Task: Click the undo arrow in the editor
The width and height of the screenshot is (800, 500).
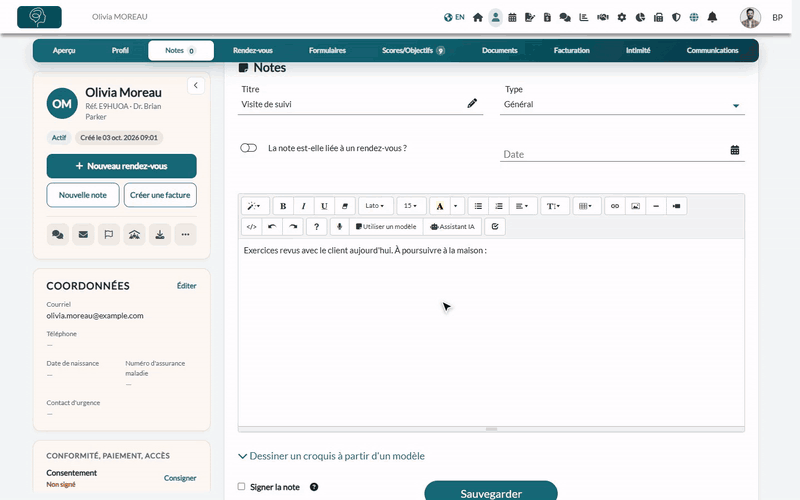Action: 272,227
